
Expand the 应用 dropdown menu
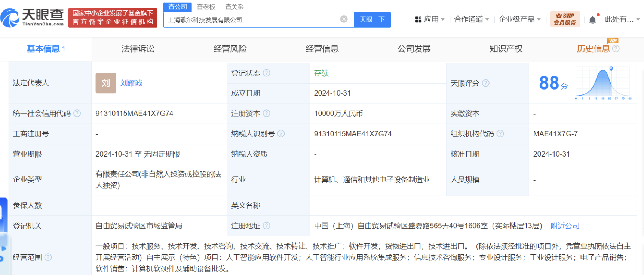(x=430, y=19)
